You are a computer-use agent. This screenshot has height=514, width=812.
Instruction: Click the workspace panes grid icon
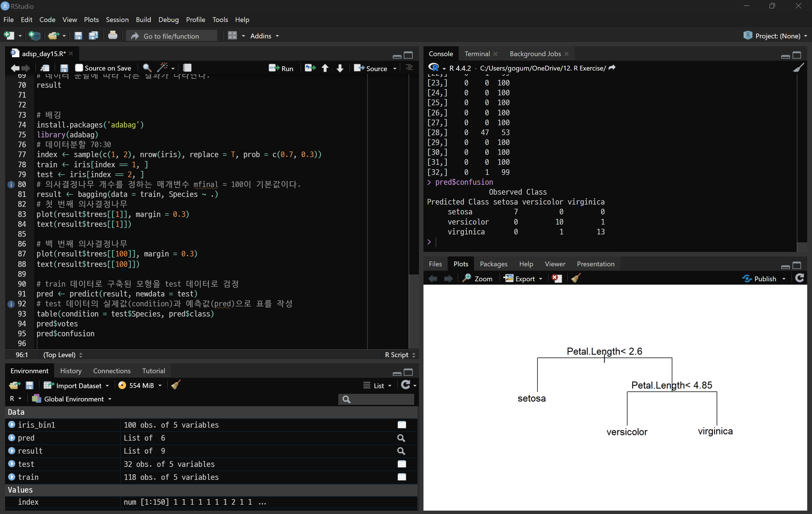click(232, 36)
